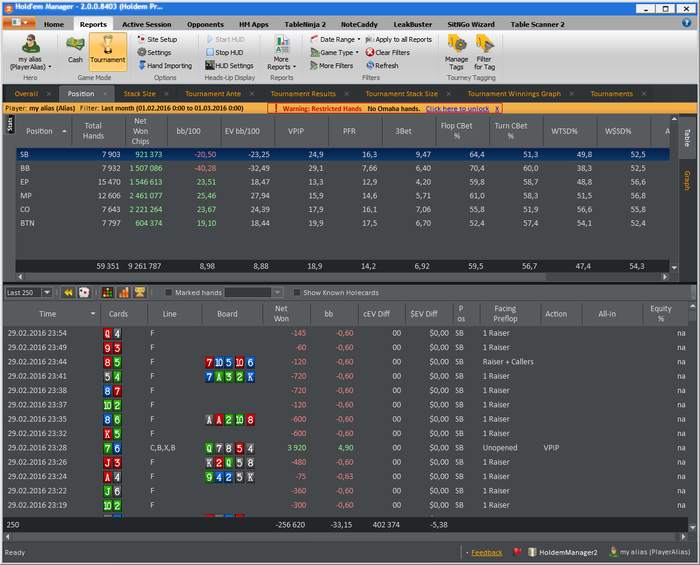Sort by Position column header
Viewport: 700px width, 565px height.
(x=44, y=131)
